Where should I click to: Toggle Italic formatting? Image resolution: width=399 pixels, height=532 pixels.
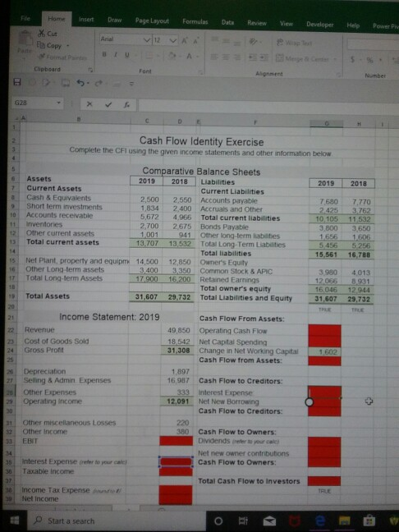pos(116,55)
